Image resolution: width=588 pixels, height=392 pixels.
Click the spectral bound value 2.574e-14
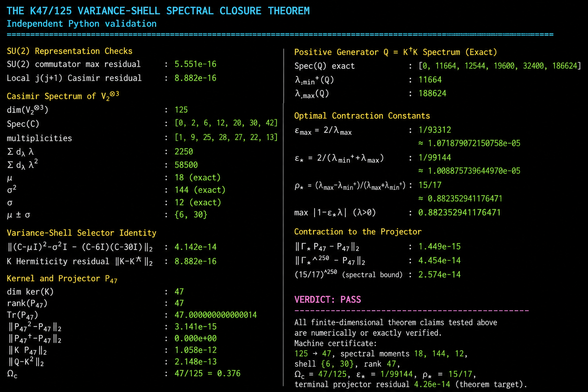tap(439, 275)
